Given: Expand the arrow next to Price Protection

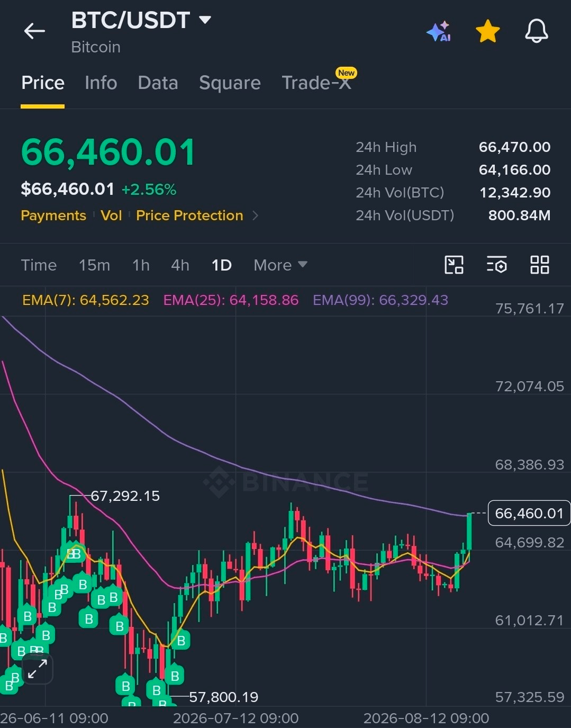Looking at the screenshot, I should coord(256,215).
